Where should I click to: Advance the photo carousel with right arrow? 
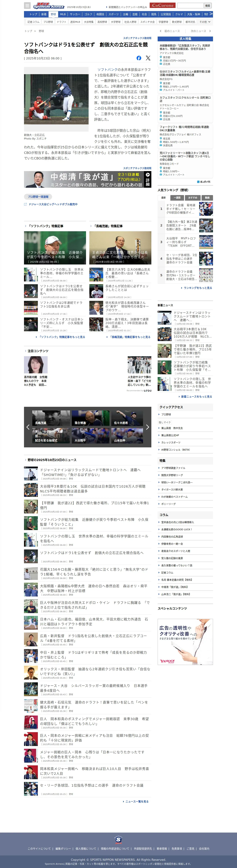click(x=147, y=427)
